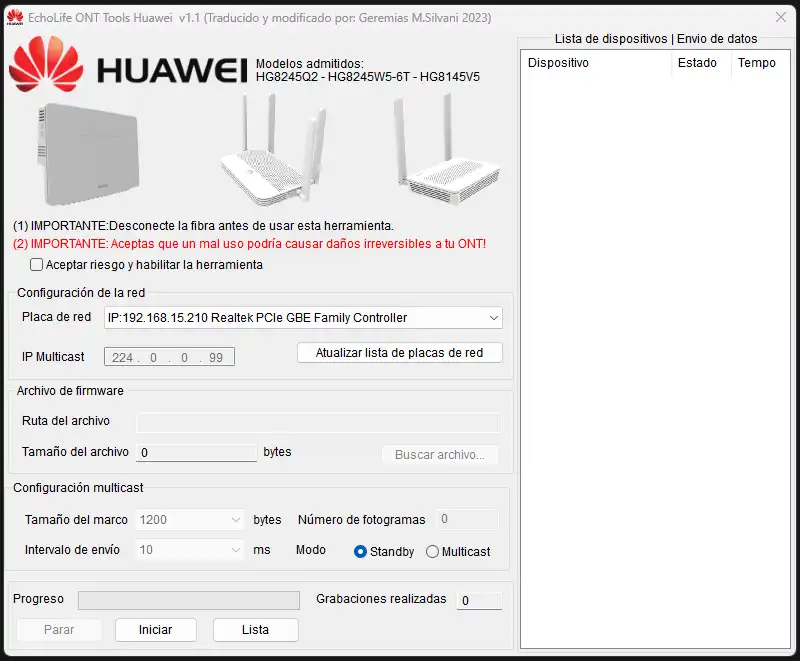Click the HG8245Q2 flat router image
The image size is (800, 661).
click(x=88, y=153)
